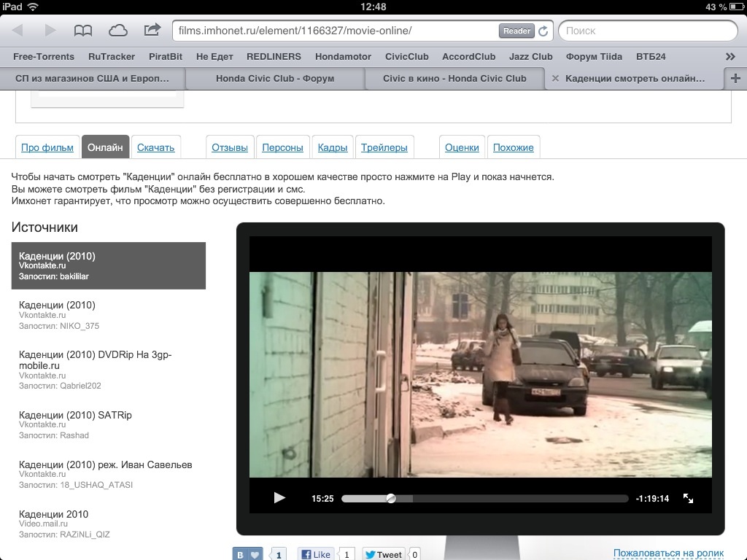Image resolution: width=747 pixels, height=560 pixels.
Task: Click the VKontakte share count 1
Action: tap(279, 555)
